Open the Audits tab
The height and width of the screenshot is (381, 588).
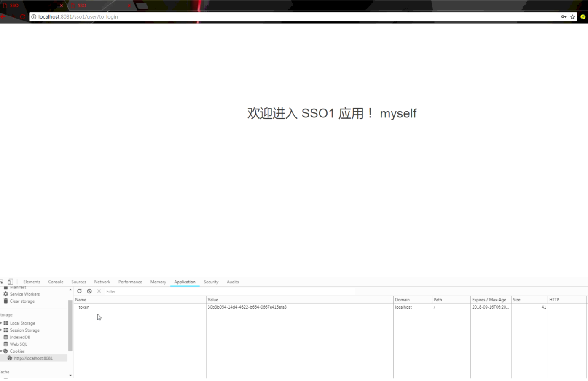tap(233, 282)
